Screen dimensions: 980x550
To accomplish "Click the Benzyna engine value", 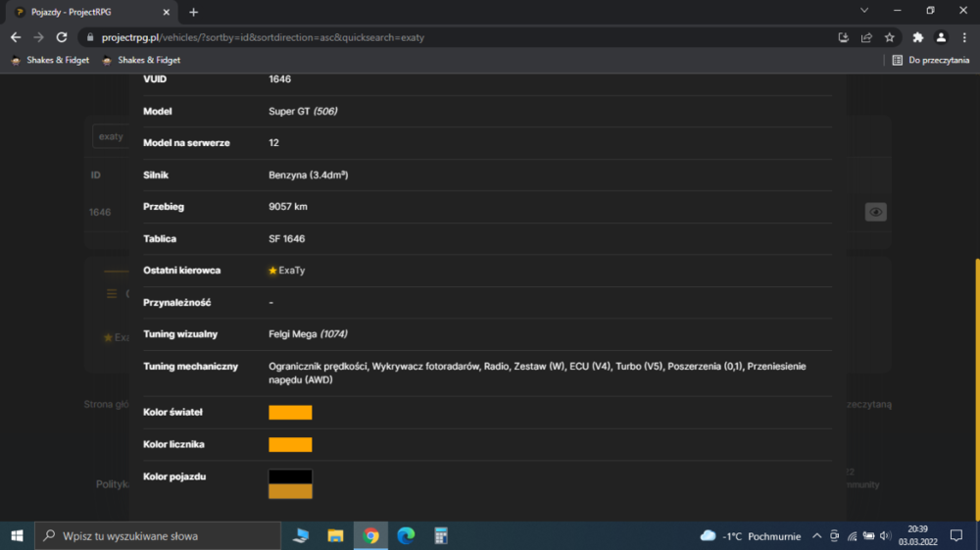I will pyautogui.click(x=308, y=175).
